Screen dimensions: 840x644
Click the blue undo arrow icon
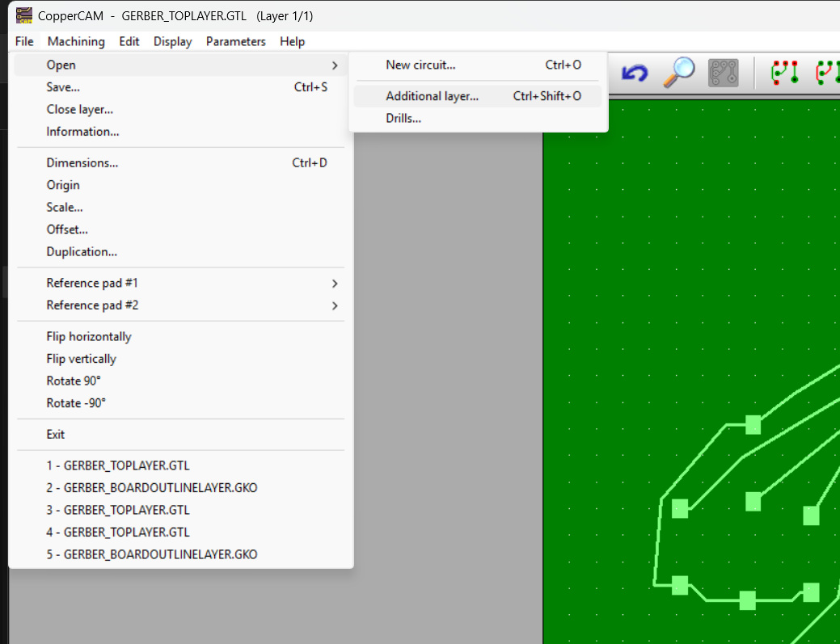point(635,72)
